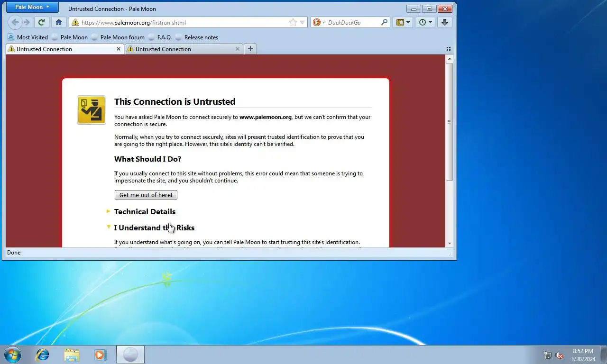Close the second Untrusted Connection tab
The width and height of the screenshot is (607, 364).
238,49
